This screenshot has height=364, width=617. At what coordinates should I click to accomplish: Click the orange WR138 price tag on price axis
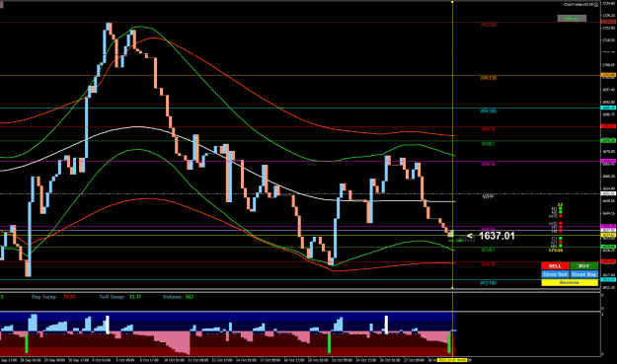pyautogui.click(x=608, y=75)
